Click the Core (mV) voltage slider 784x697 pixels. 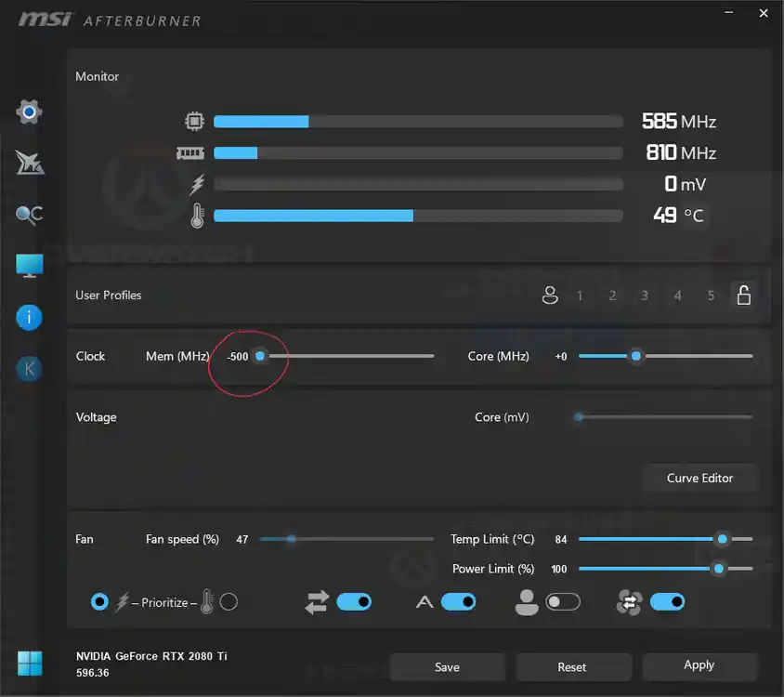point(665,416)
